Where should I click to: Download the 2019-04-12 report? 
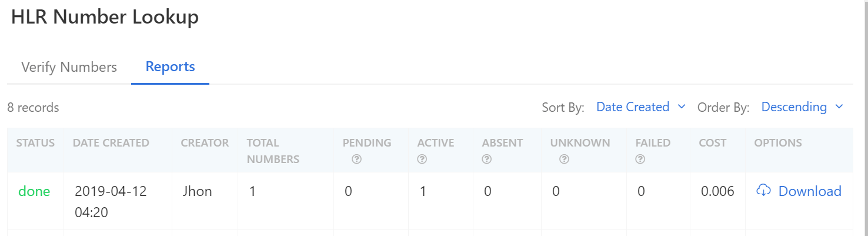[x=799, y=191]
